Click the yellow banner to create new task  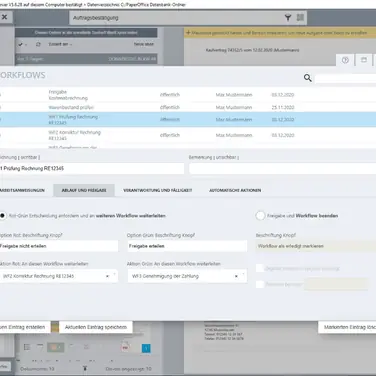[x=280, y=33]
